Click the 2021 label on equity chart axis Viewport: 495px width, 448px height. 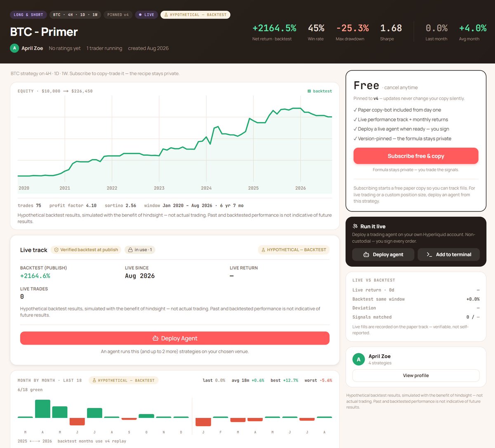65,188
